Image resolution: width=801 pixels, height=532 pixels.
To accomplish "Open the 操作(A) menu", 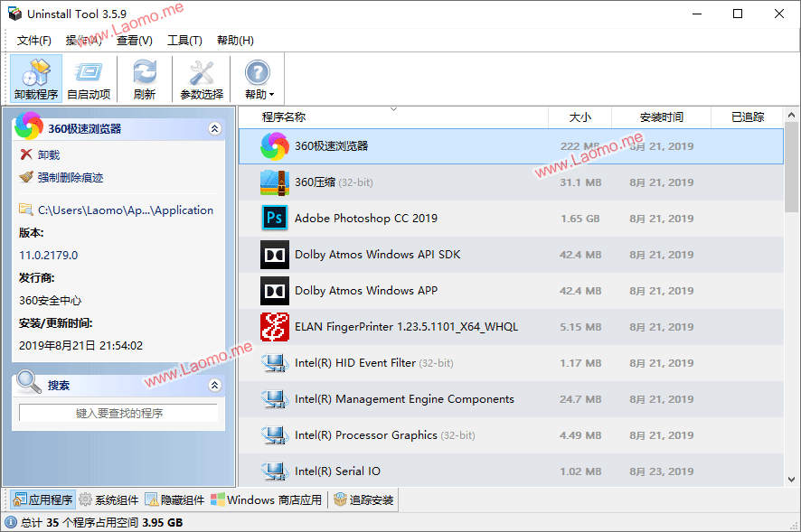I will point(83,41).
